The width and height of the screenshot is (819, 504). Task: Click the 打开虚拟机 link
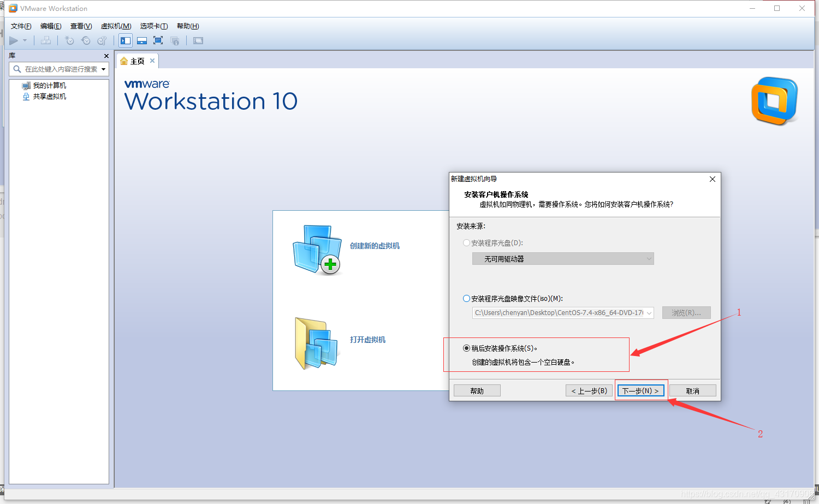367,340
